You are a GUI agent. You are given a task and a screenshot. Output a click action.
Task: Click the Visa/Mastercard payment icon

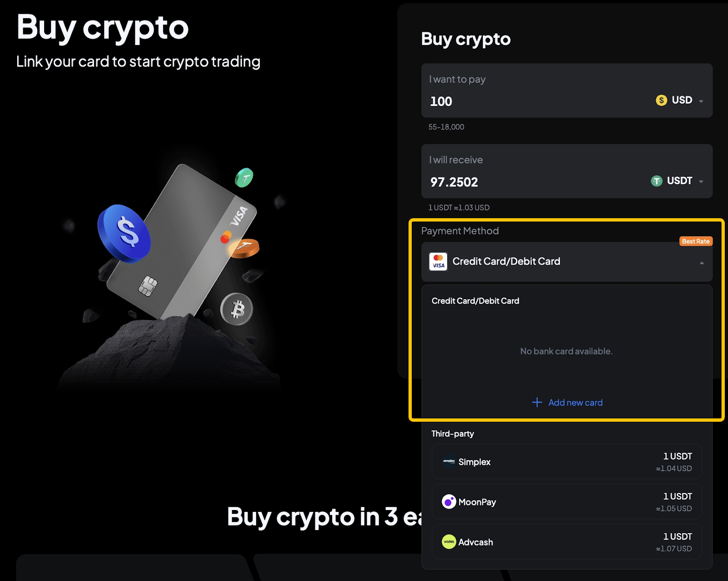coord(438,262)
